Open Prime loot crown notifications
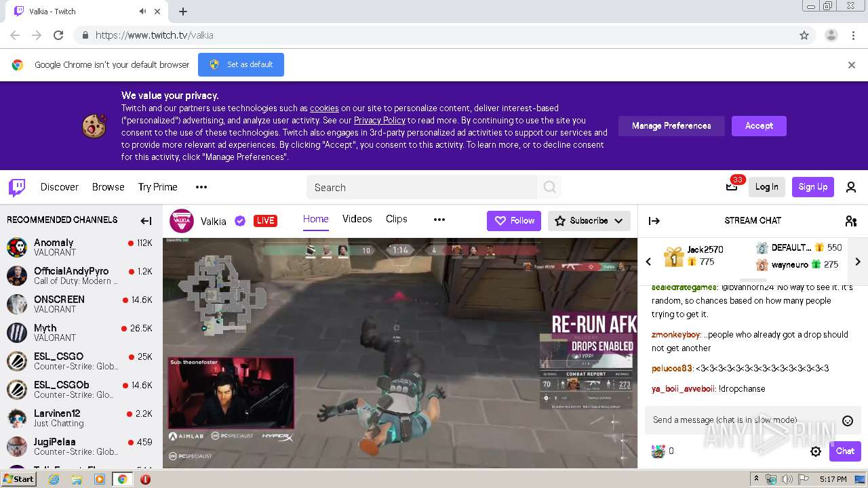The image size is (868, 488). coord(732,187)
